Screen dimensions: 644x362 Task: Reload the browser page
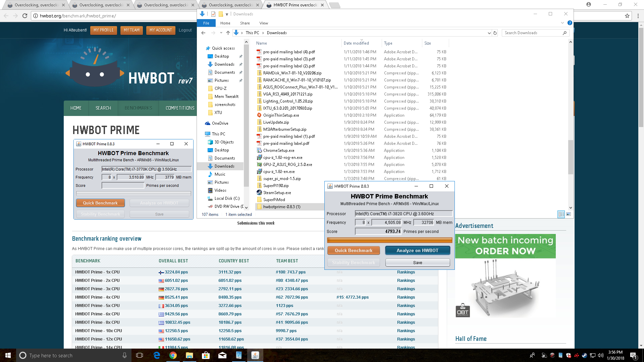pos(25,16)
